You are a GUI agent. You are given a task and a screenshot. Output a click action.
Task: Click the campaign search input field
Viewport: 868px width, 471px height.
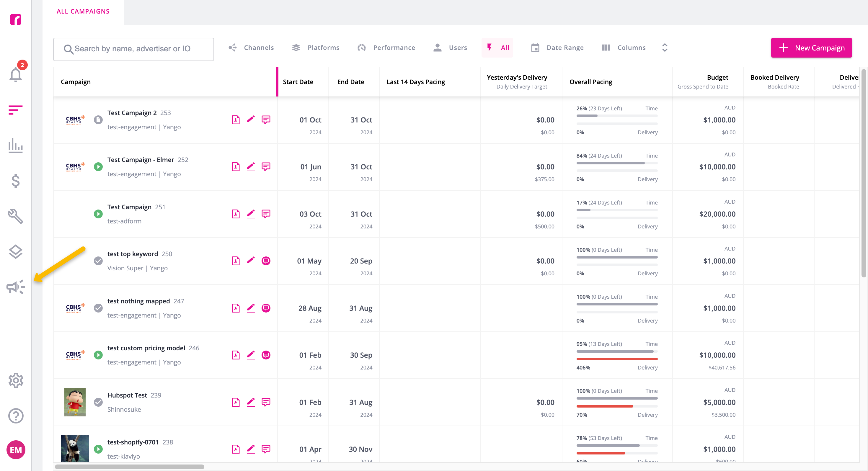coord(133,49)
